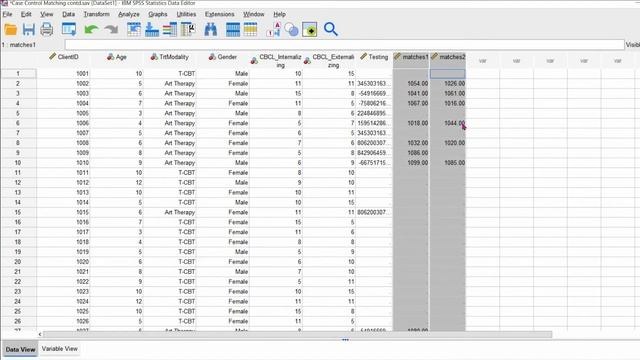Click TrtModality cell Art Therapy in row 15
The image size is (640, 360).
point(170,212)
